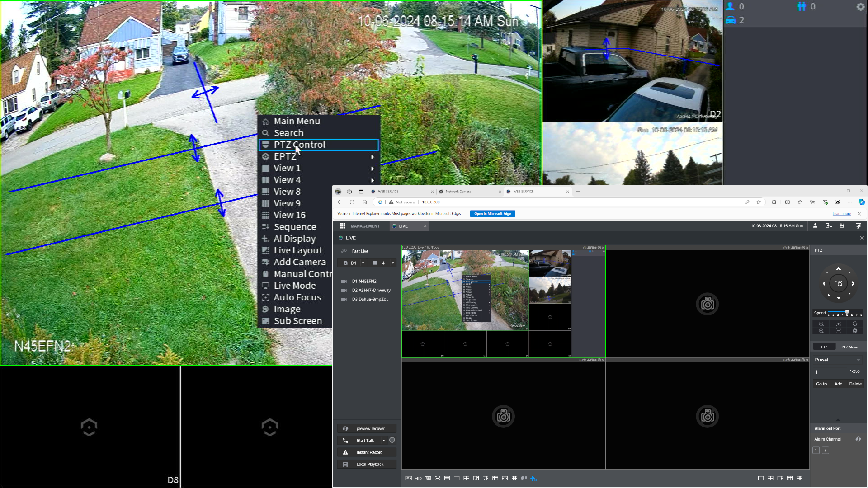Toggle alarm-out port 2
Viewport: 868px width, 488px height.
point(826,450)
